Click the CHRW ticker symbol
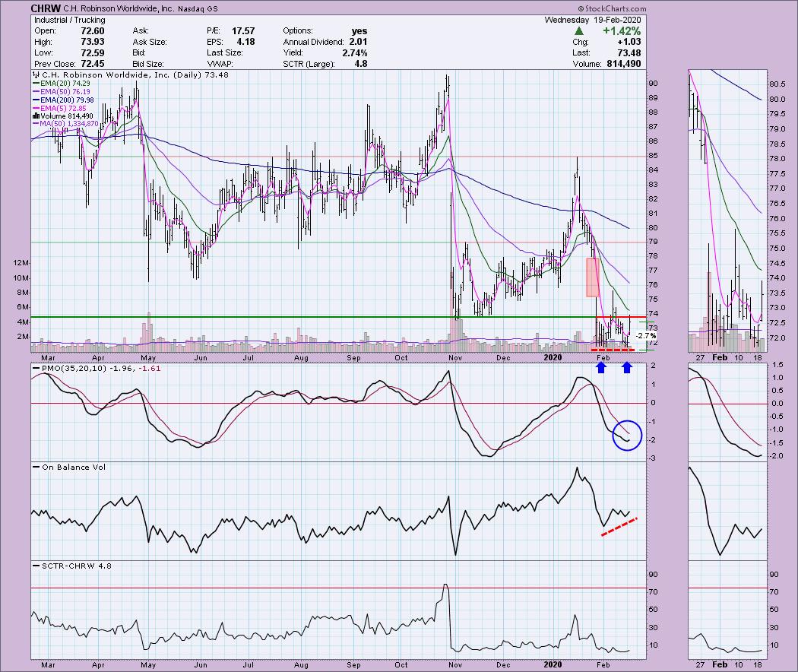This screenshot has height=672, width=798. 46,8
